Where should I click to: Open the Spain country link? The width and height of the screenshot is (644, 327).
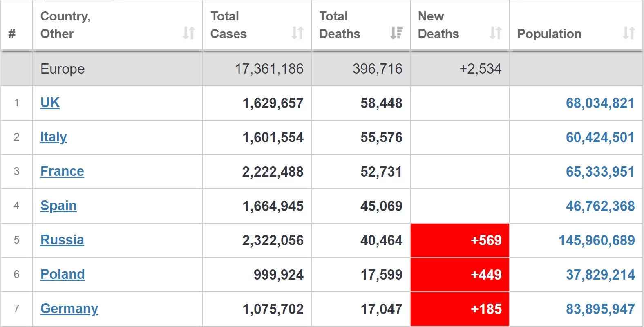pyautogui.click(x=58, y=206)
